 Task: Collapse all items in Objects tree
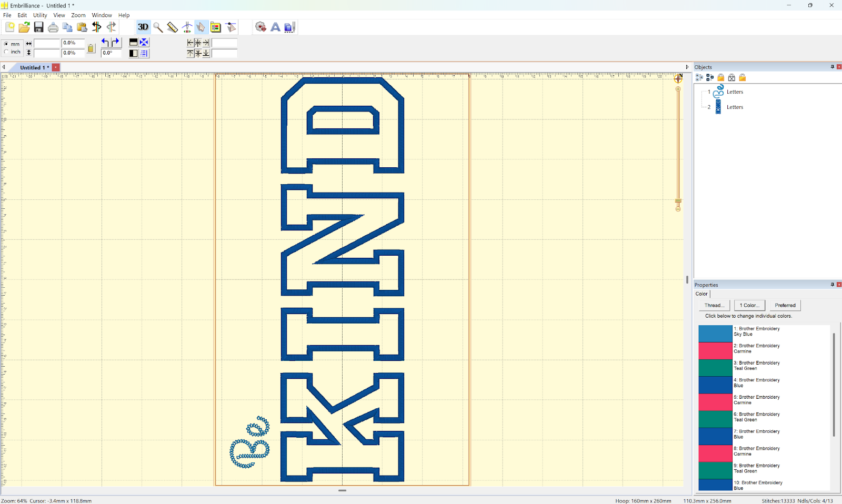click(710, 77)
